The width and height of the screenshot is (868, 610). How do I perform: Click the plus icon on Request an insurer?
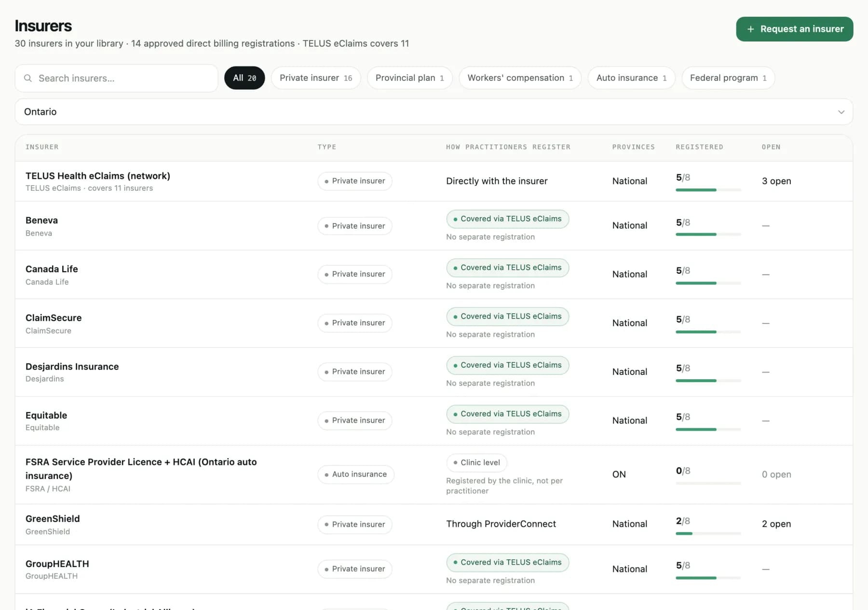point(750,29)
